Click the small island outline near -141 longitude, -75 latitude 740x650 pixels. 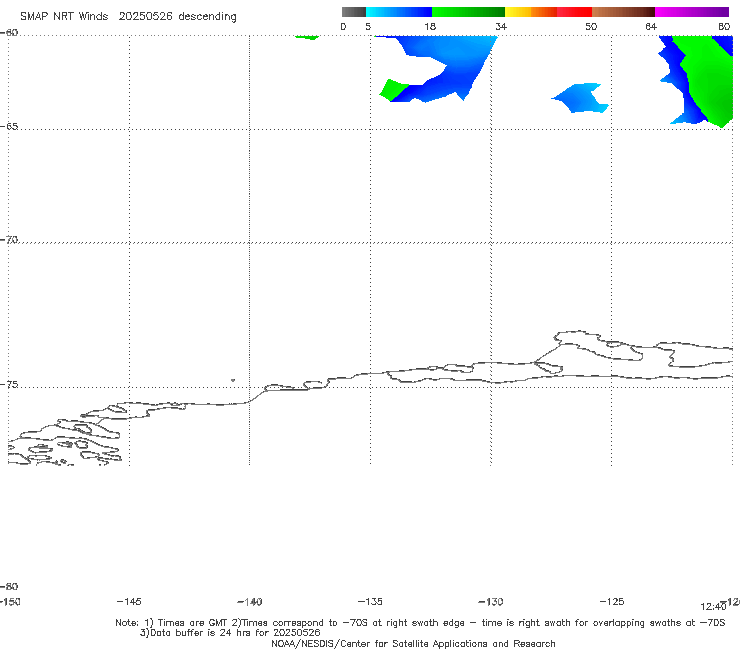(233, 380)
